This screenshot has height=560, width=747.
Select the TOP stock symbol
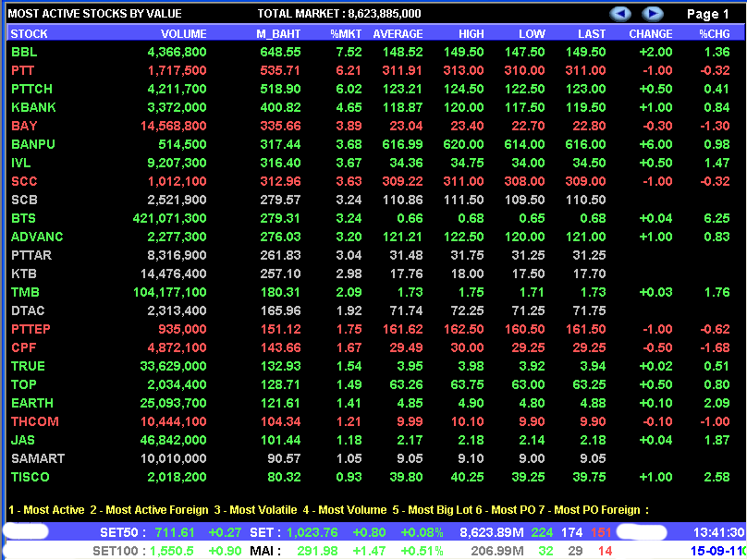point(24,384)
